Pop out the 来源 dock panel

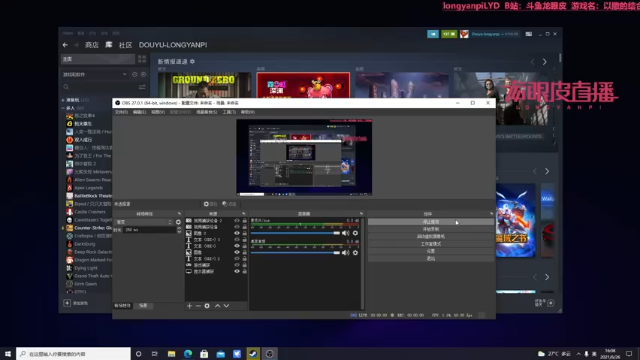(244, 213)
